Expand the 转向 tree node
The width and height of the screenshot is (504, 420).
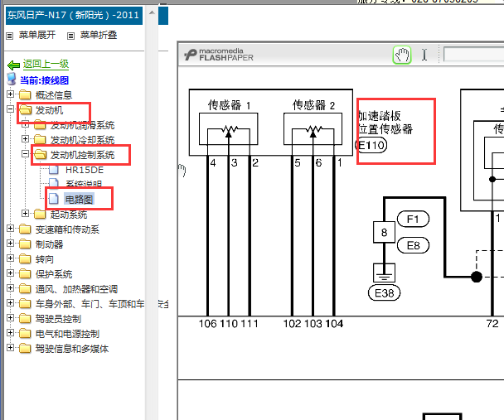click(10, 258)
